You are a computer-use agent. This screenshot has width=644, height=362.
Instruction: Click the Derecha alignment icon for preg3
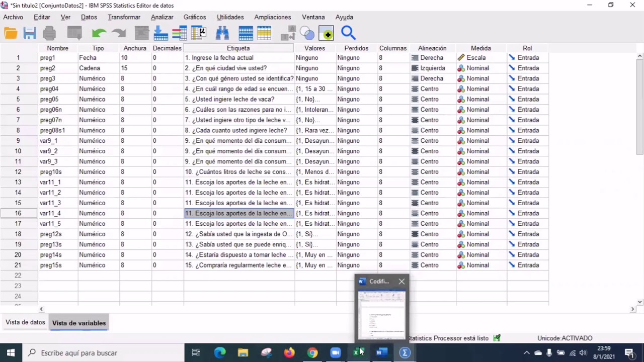coord(415,78)
